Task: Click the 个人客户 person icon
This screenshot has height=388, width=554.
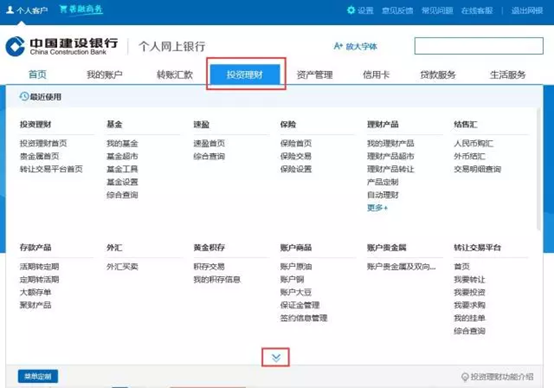Action: pyautogui.click(x=10, y=10)
